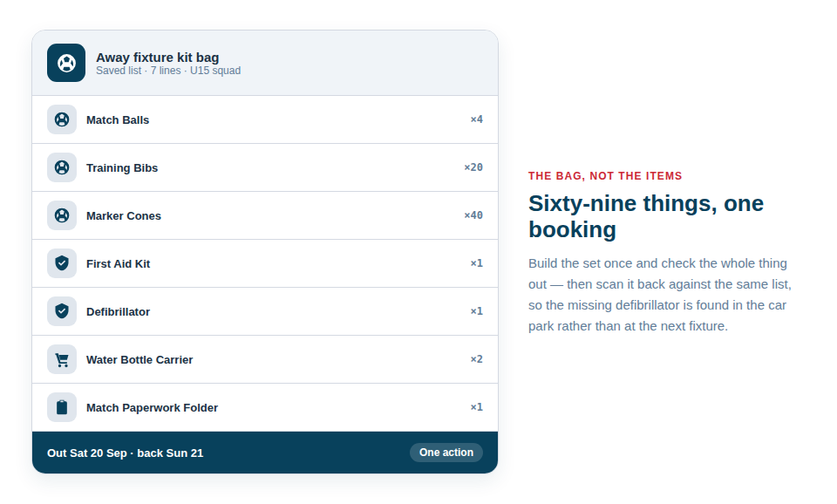Viewport: 837px width, 504px height.
Task: Click the Sixty-nine things, one booking heading
Action: (646, 216)
